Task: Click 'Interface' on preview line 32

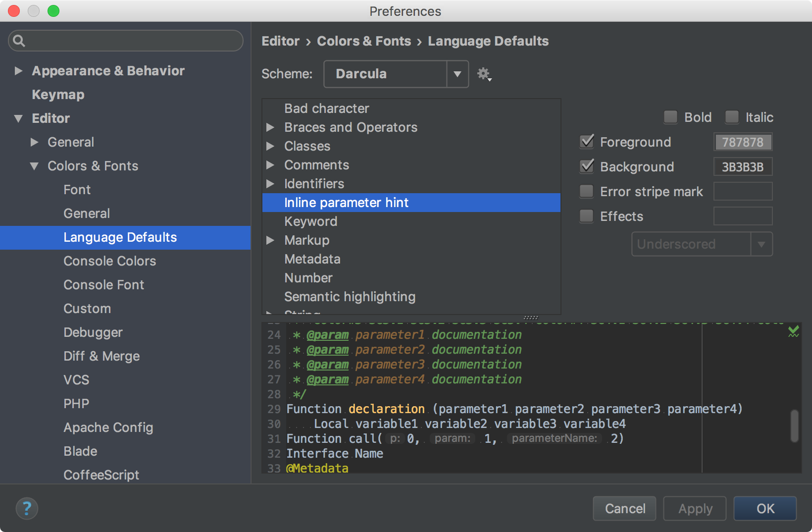Action: click(x=317, y=453)
